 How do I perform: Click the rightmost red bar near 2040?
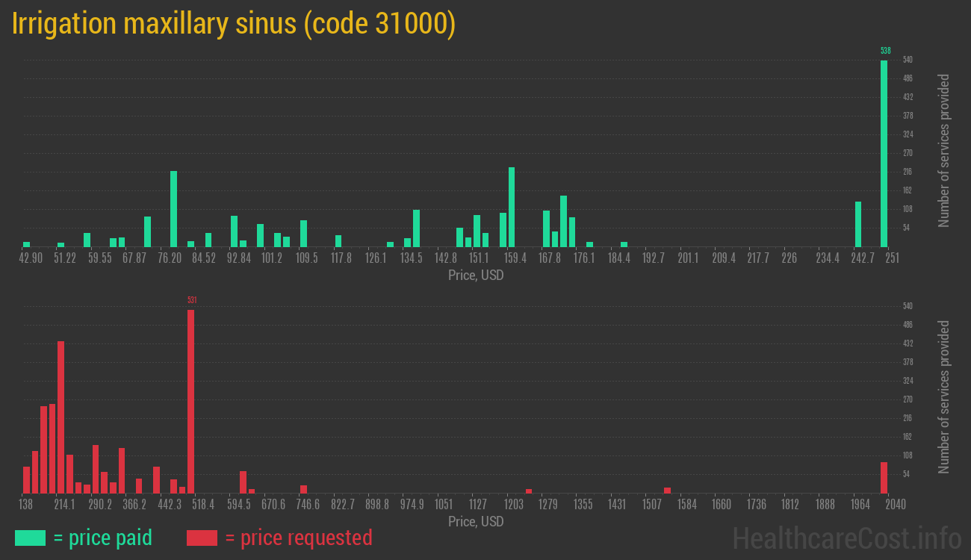884,478
